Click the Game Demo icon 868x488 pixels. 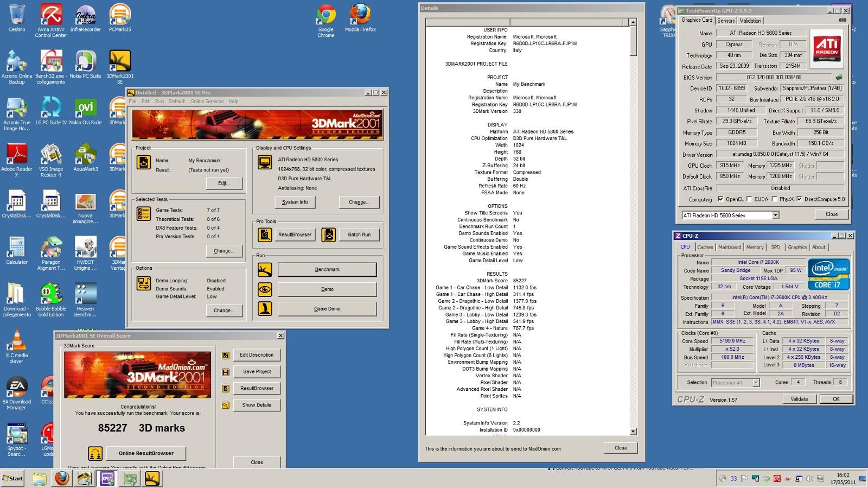265,309
